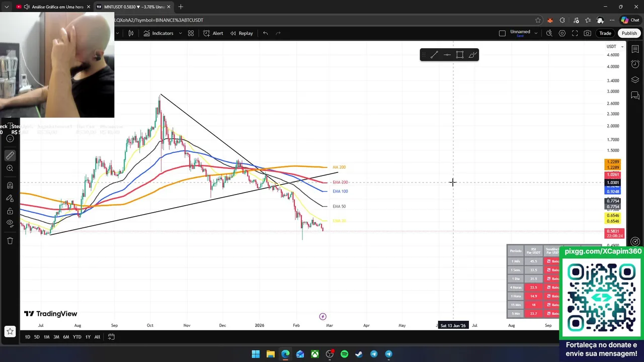Close the MNTUSDT browser tab

pos(169,7)
